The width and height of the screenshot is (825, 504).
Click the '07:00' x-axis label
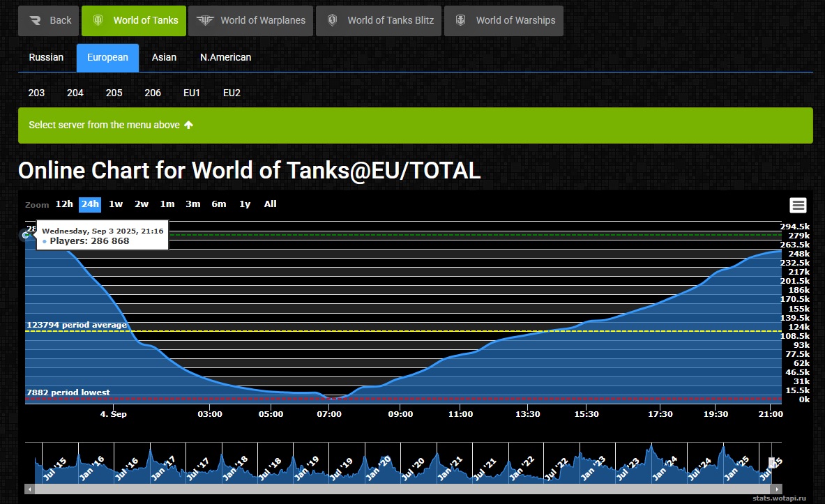click(329, 414)
